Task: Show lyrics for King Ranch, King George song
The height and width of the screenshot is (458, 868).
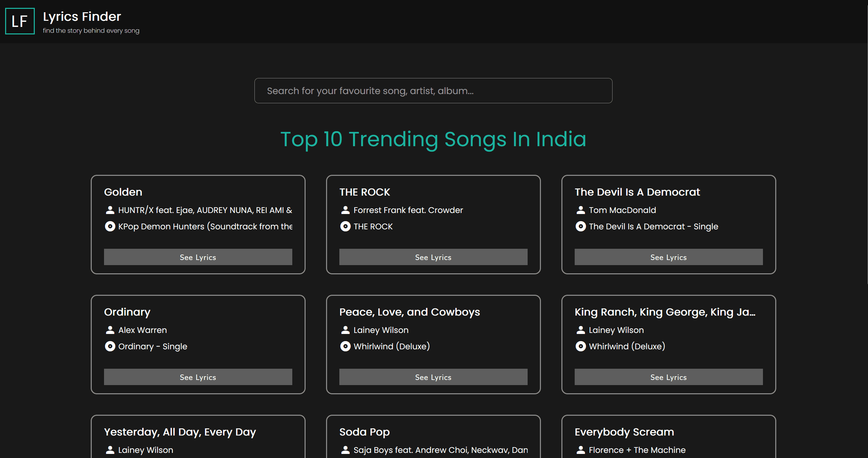Action: click(x=668, y=377)
